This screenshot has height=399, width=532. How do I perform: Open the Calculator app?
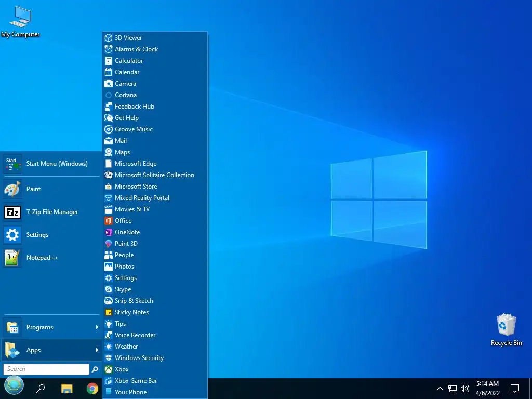pos(155,61)
